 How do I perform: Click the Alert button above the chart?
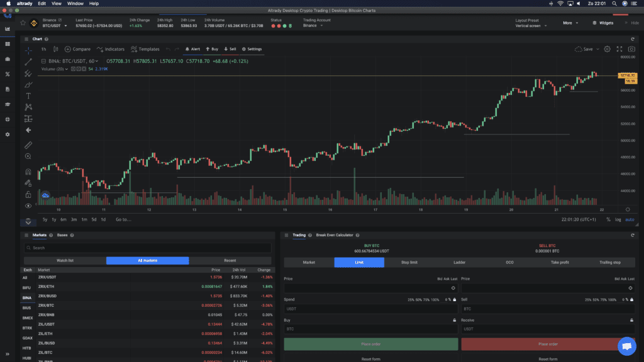point(192,49)
